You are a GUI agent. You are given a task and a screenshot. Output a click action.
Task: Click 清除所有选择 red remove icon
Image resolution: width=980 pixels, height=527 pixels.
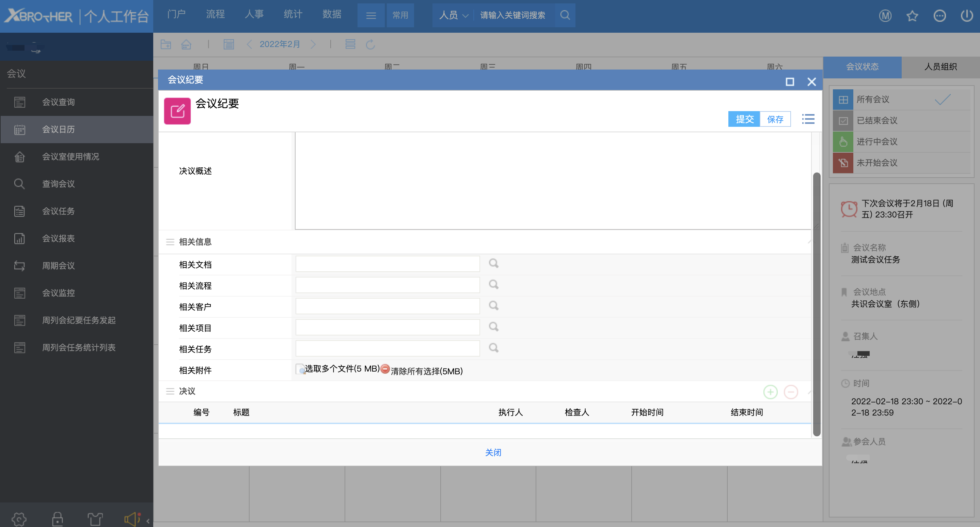(x=385, y=369)
